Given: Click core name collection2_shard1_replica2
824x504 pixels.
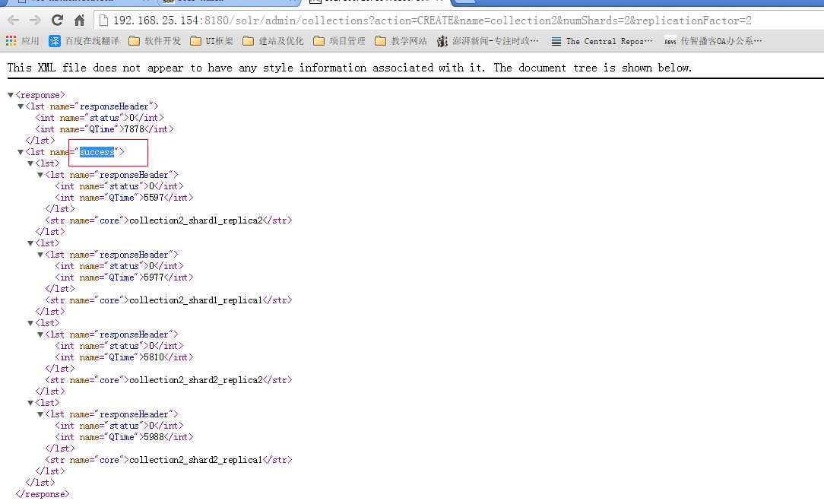Looking at the screenshot, I should click(x=195, y=220).
